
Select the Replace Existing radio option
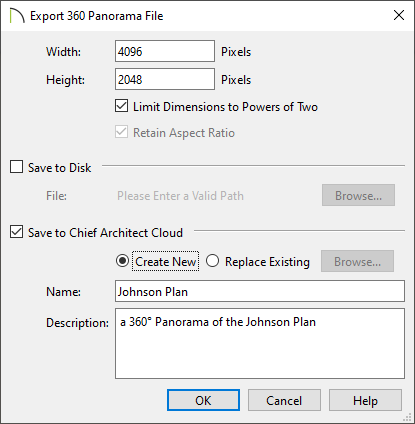(x=212, y=261)
